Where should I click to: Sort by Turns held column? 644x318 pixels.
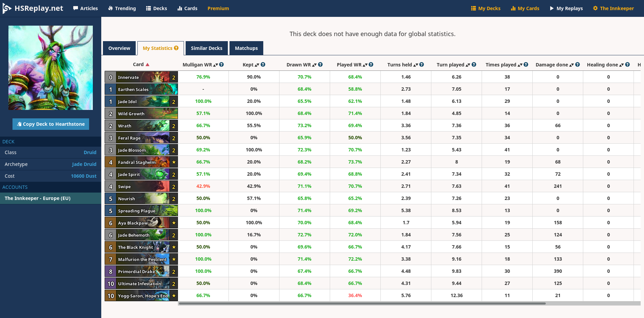403,65
